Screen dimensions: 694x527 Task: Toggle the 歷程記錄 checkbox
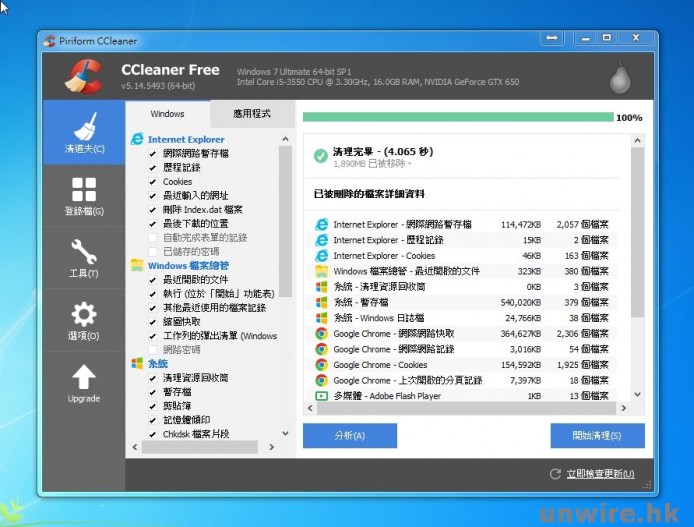[151, 168]
